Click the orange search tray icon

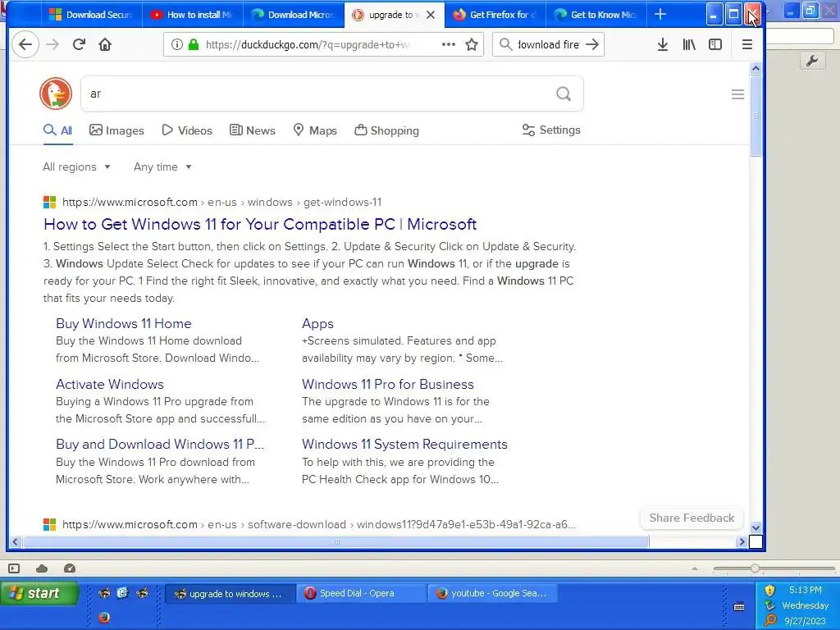point(769,620)
